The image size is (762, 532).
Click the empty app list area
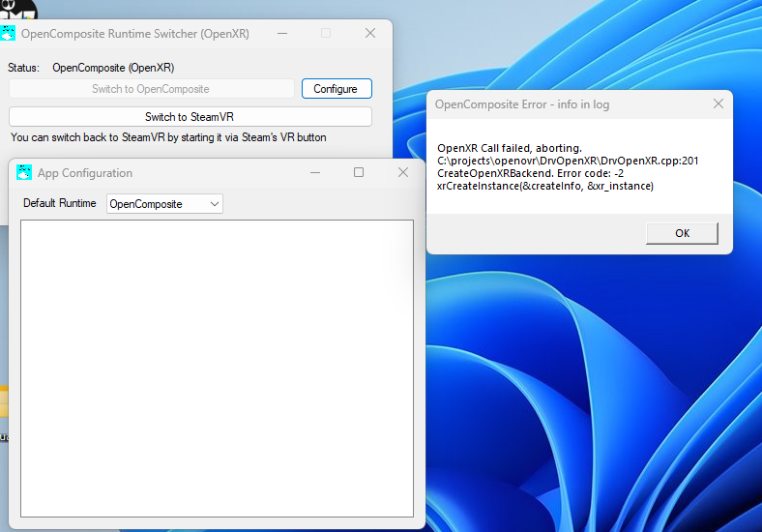218,369
